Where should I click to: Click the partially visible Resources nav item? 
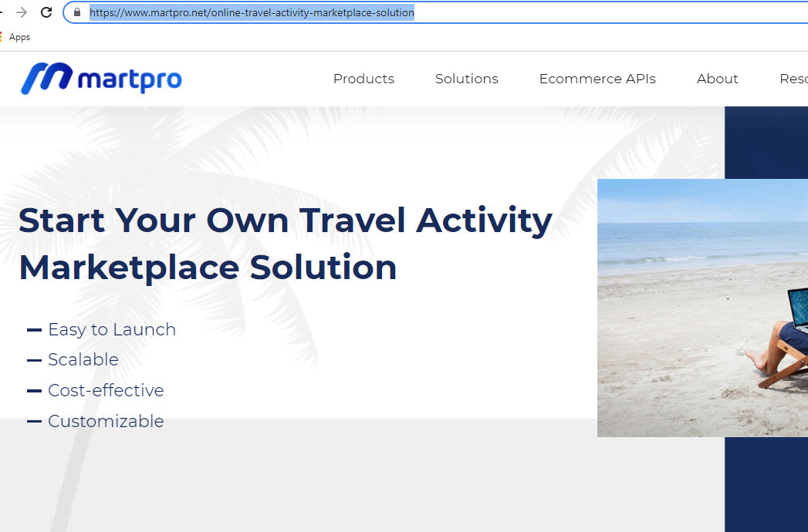(x=795, y=79)
